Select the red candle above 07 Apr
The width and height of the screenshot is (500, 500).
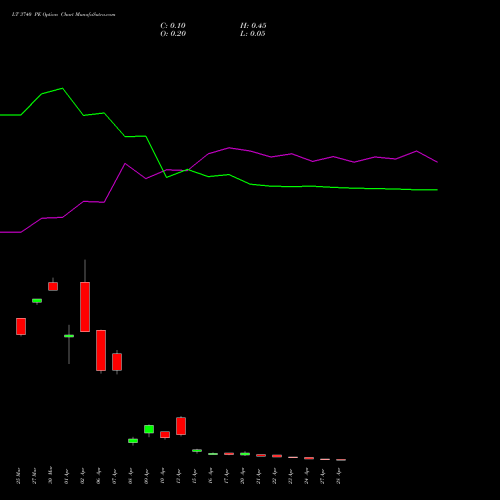coord(117,362)
